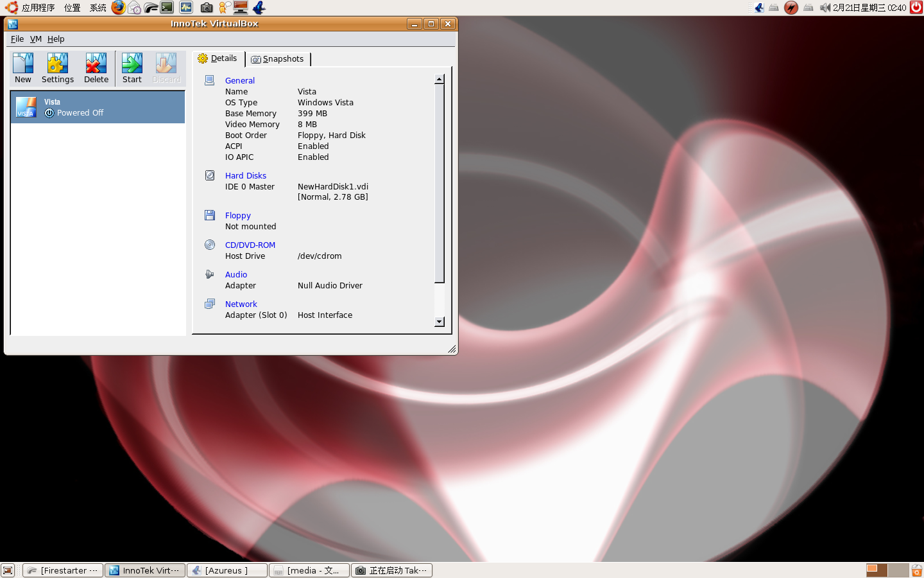Switch to InnoTek VirtualBox taskbar button
This screenshot has height=578, width=924.
pos(145,570)
